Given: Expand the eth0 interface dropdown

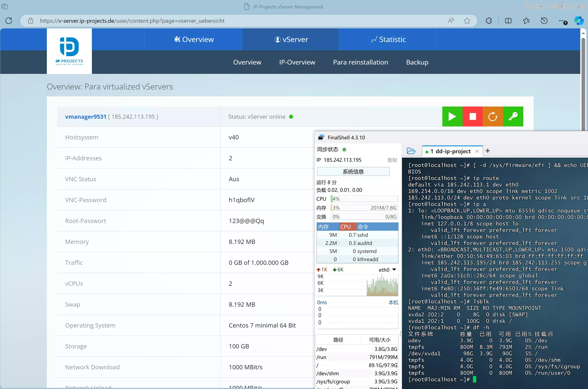Looking at the screenshot, I should pyautogui.click(x=394, y=270).
